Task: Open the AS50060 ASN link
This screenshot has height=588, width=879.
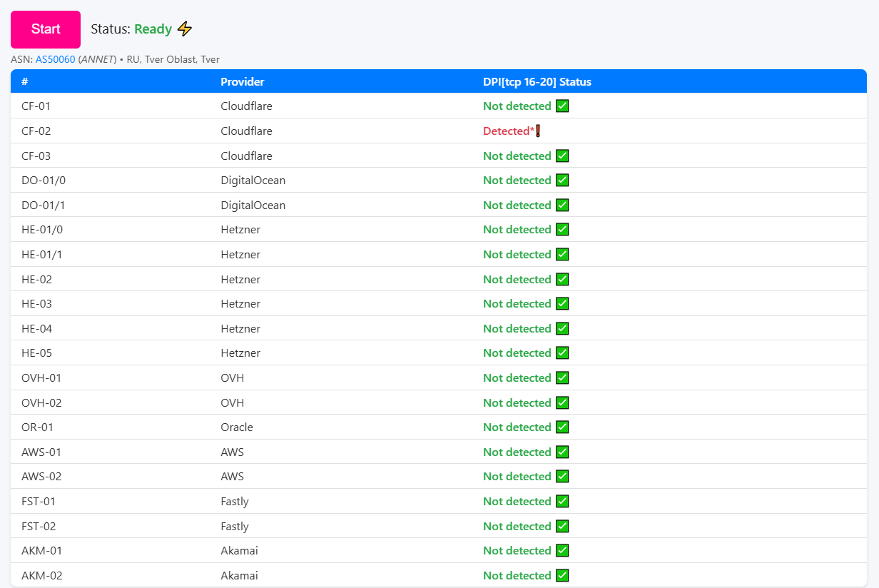Action: click(x=56, y=60)
